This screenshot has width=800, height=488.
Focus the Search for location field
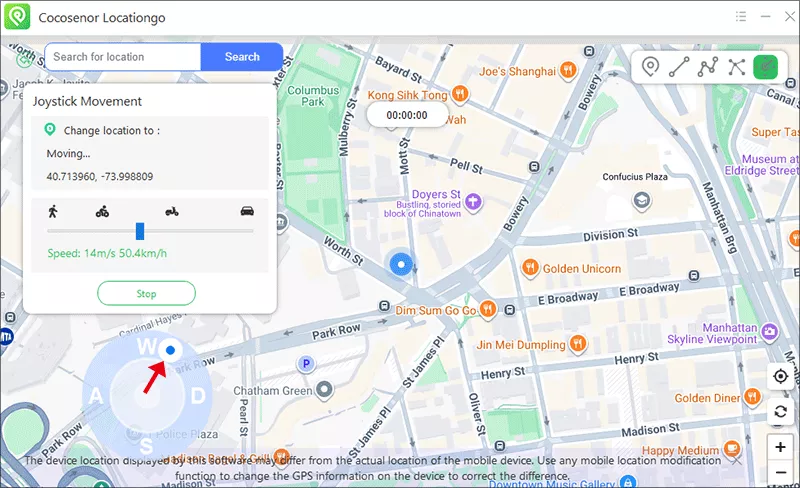(123, 57)
